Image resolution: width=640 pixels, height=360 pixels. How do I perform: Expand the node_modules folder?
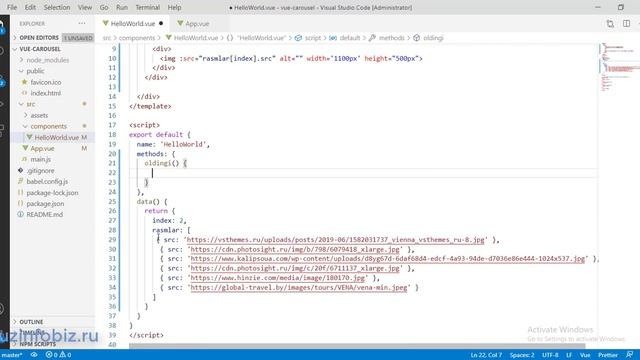click(x=47, y=60)
